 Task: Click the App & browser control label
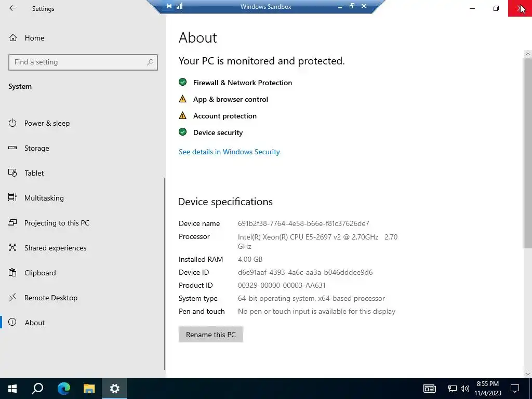tap(231, 99)
